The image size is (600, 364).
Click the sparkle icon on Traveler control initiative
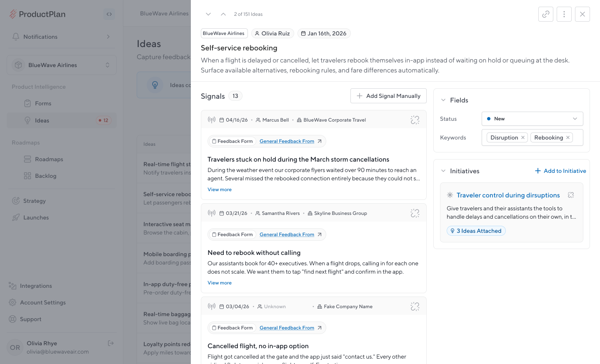(571, 195)
